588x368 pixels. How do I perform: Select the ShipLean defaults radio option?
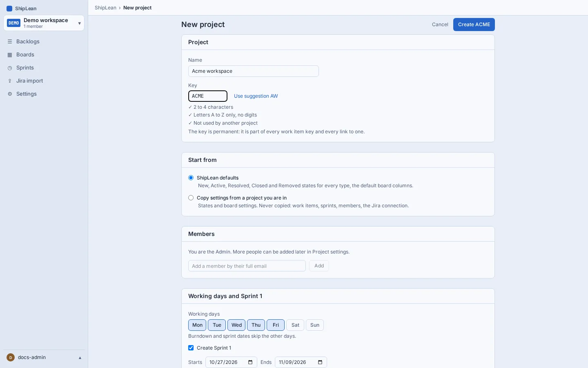191,178
